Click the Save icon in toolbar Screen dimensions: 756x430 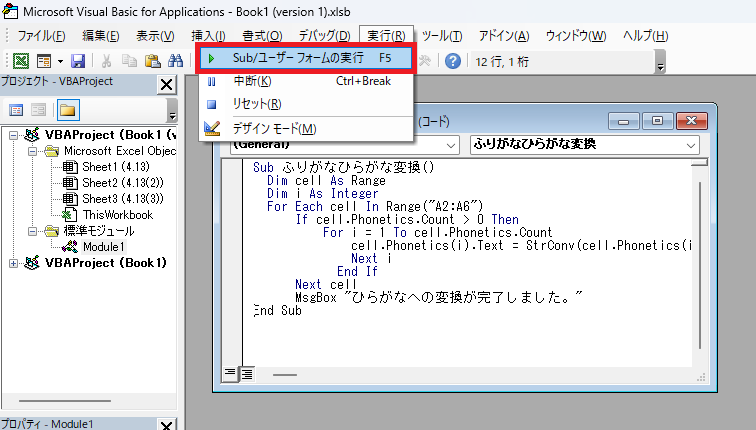pos(76,61)
